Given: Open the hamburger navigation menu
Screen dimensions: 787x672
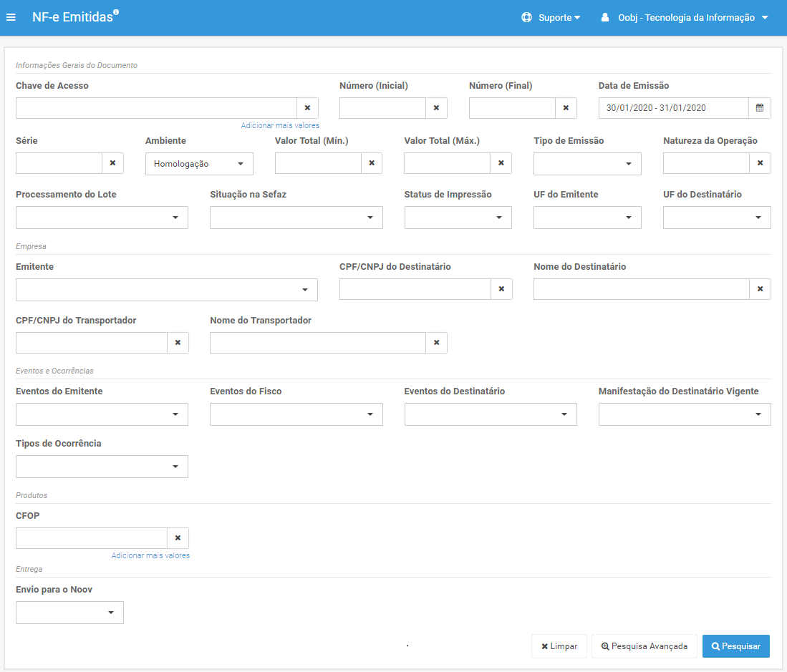Looking at the screenshot, I should 11,18.
